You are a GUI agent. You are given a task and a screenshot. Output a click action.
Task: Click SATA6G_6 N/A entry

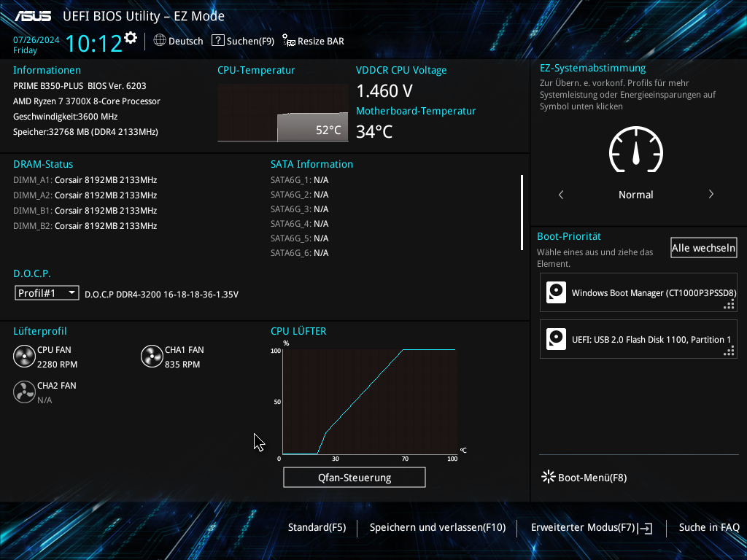(x=300, y=253)
